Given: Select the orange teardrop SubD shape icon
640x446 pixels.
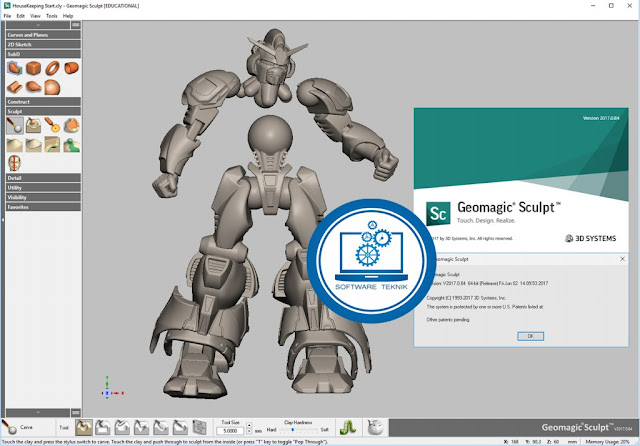Looking at the screenshot, I should coord(33,87).
